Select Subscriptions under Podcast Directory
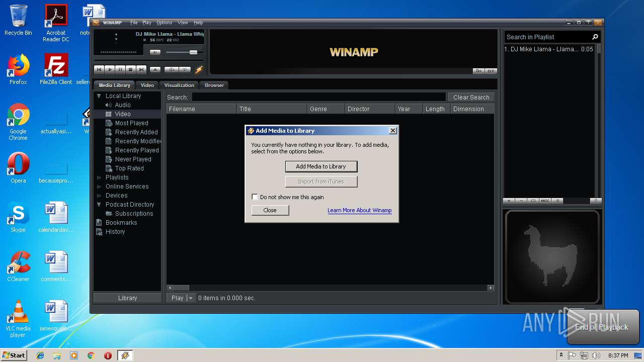 click(134, 214)
